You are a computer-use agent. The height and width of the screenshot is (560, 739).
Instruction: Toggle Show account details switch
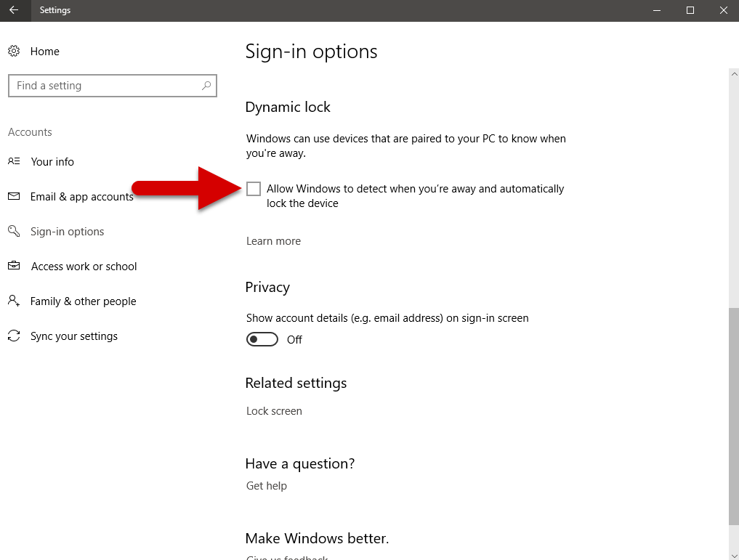pos(262,339)
